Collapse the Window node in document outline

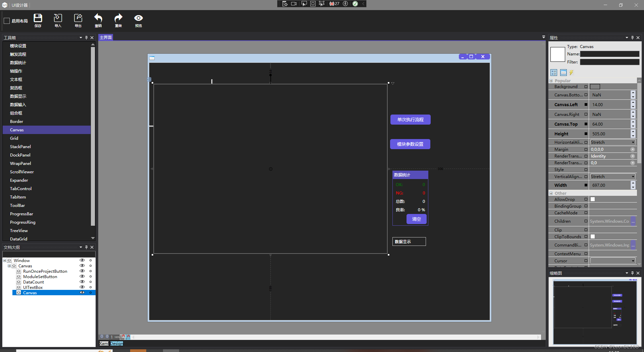4,260
